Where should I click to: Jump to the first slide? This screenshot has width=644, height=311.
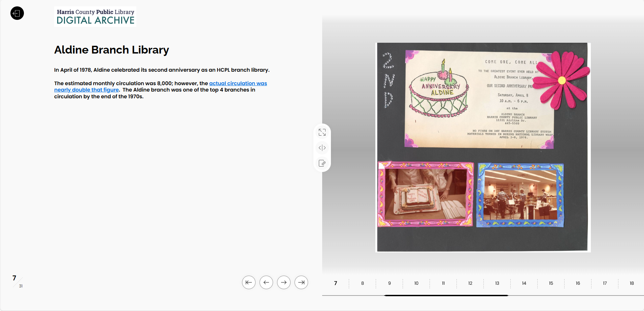click(249, 282)
